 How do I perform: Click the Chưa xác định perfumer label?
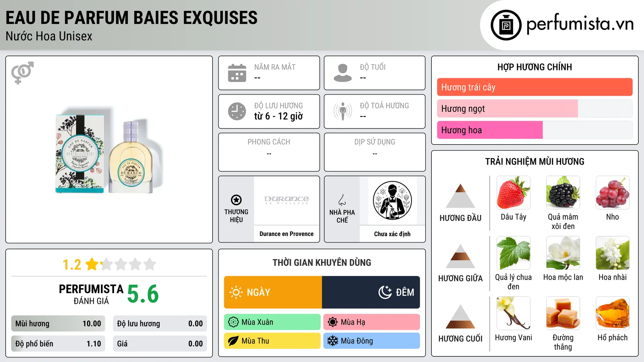pos(392,234)
